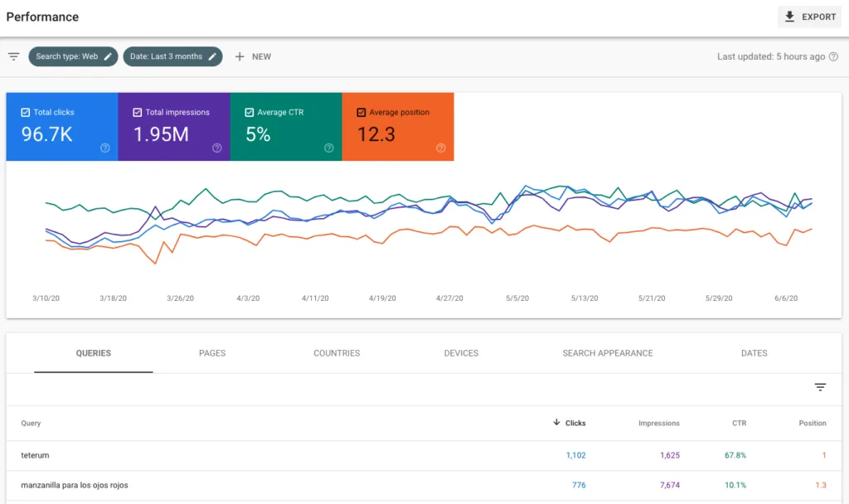Open the filter list icon beside Search type
The image size is (849, 504).
click(13, 56)
